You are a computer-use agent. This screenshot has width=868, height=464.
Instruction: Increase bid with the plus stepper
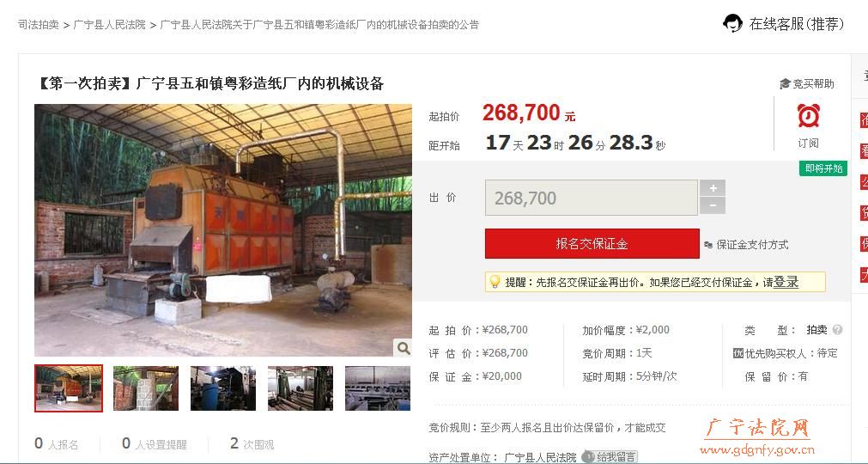713,188
